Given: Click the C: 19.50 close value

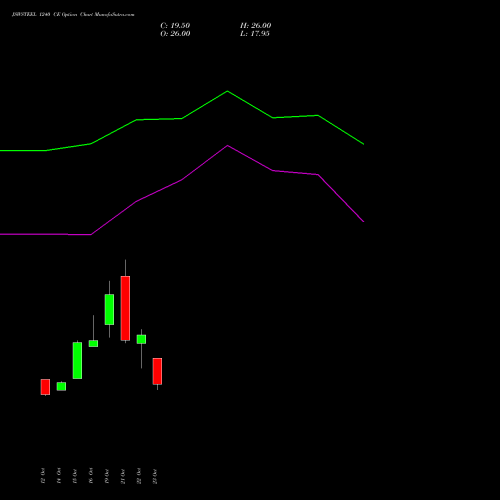Looking at the screenshot, I should (175, 25).
